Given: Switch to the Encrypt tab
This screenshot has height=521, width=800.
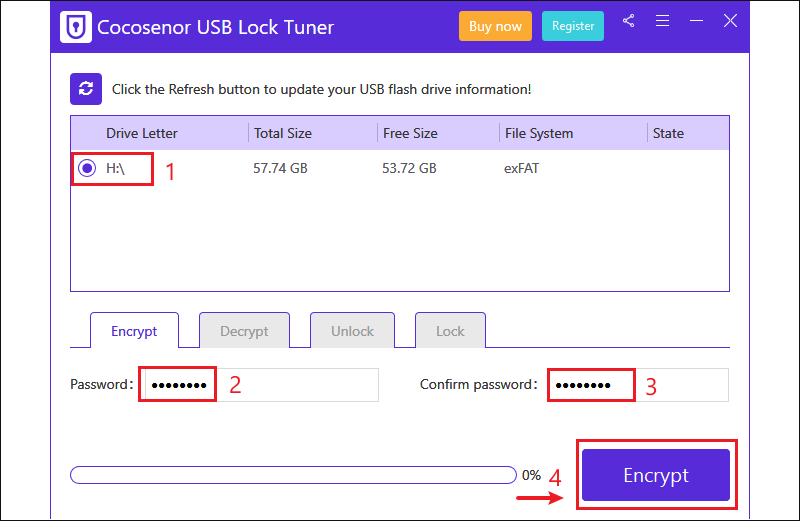Looking at the screenshot, I should pyautogui.click(x=134, y=331).
